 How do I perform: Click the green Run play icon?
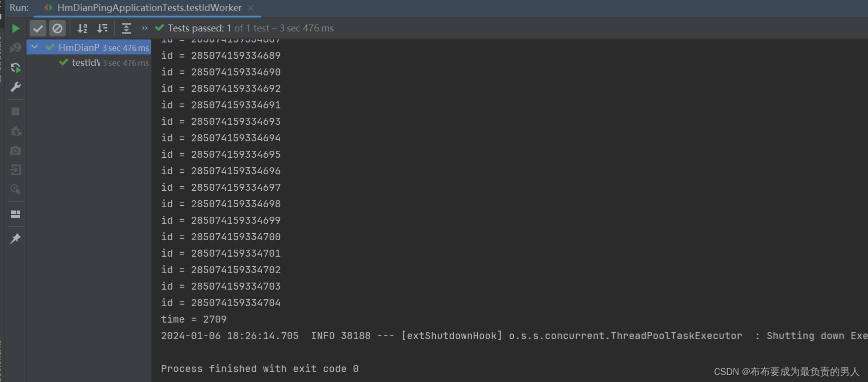point(15,28)
